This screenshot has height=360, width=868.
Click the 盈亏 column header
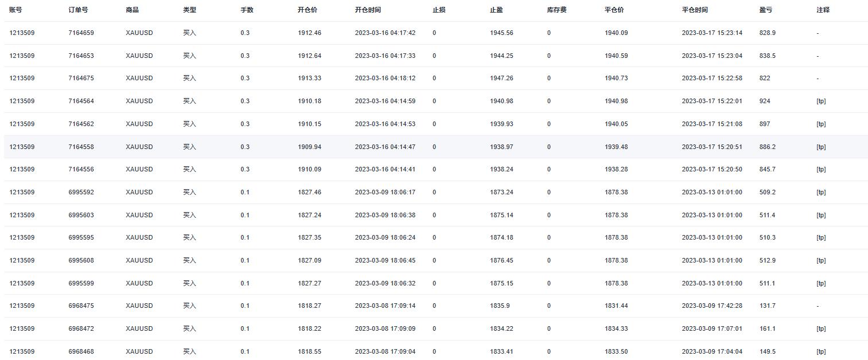tap(765, 10)
